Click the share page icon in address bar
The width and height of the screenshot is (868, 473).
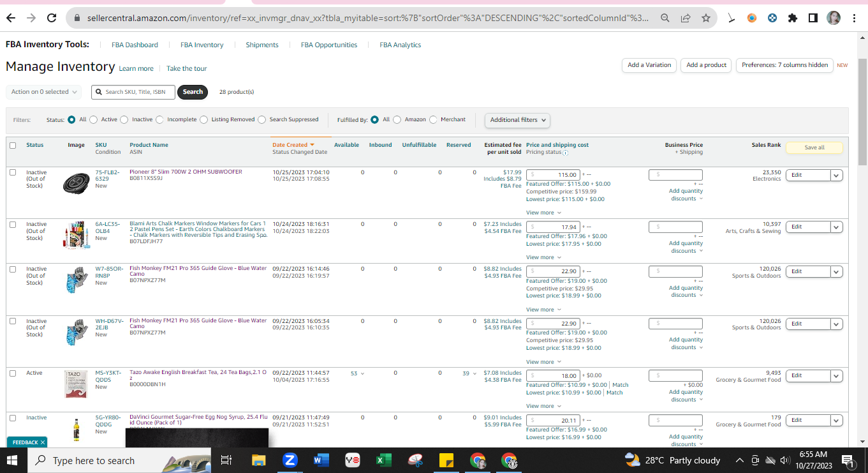686,19
